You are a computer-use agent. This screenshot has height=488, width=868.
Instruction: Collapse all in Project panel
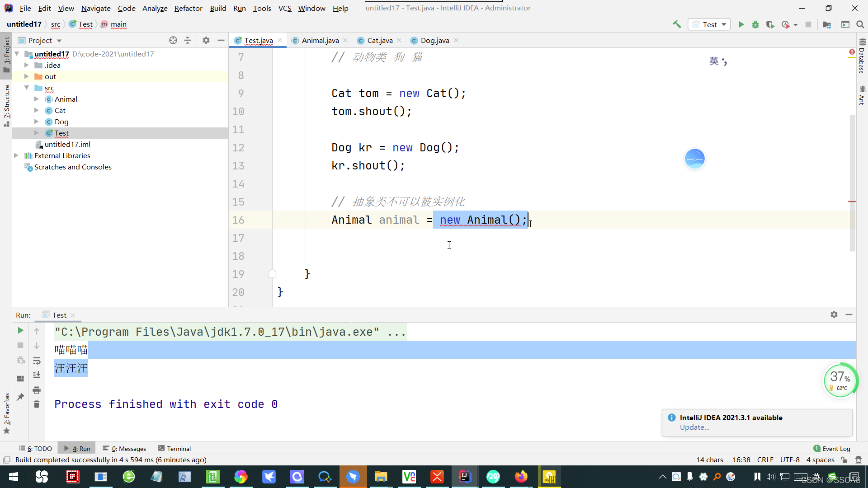[x=188, y=40]
